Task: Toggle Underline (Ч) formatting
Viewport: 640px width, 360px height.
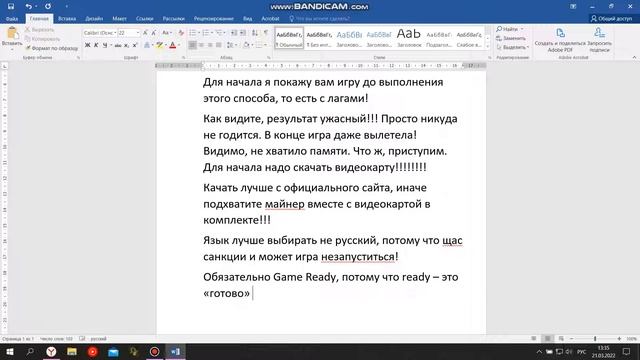Action: pos(105,45)
